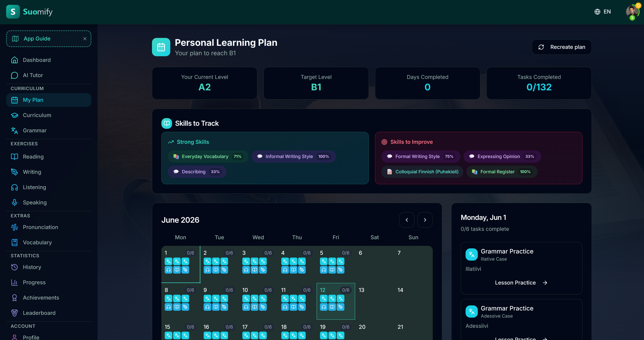Select My Plan in sidebar
This screenshot has height=340, width=644.
coord(49,100)
